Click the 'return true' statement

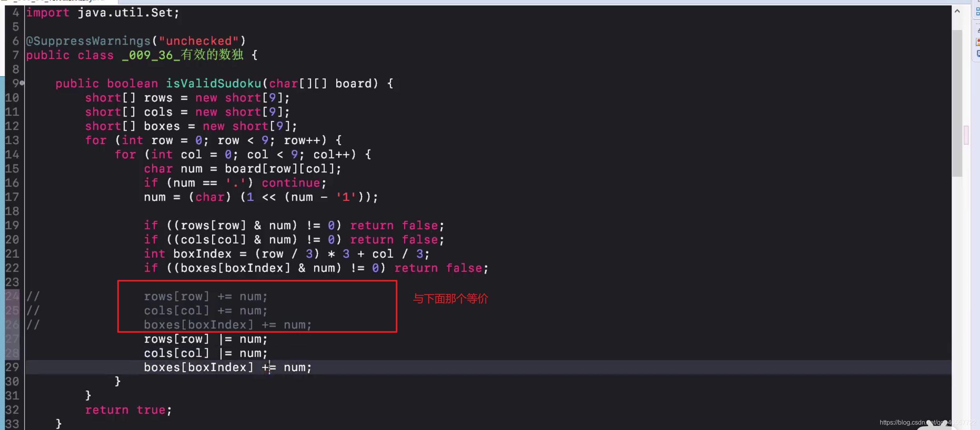[128, 410]
